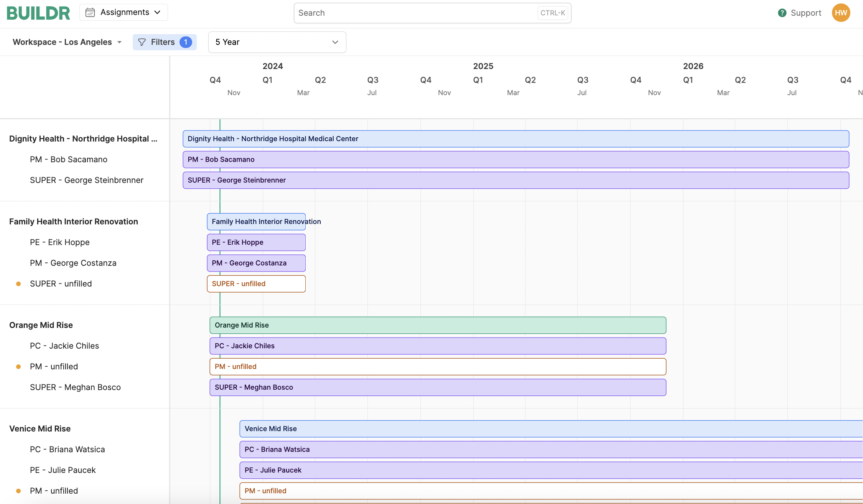Select PE - Erik Hoppe in the list

point(60,242)
